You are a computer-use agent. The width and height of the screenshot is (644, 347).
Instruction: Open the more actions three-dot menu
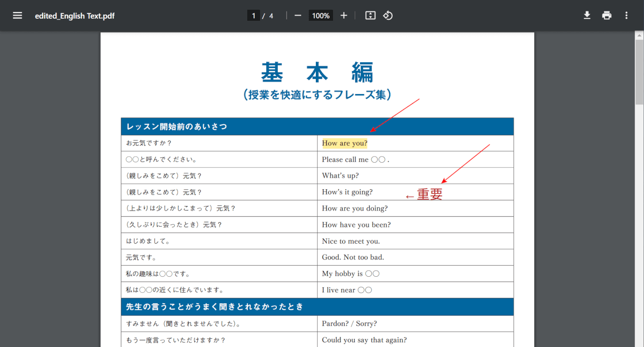(x=626, y=15)
